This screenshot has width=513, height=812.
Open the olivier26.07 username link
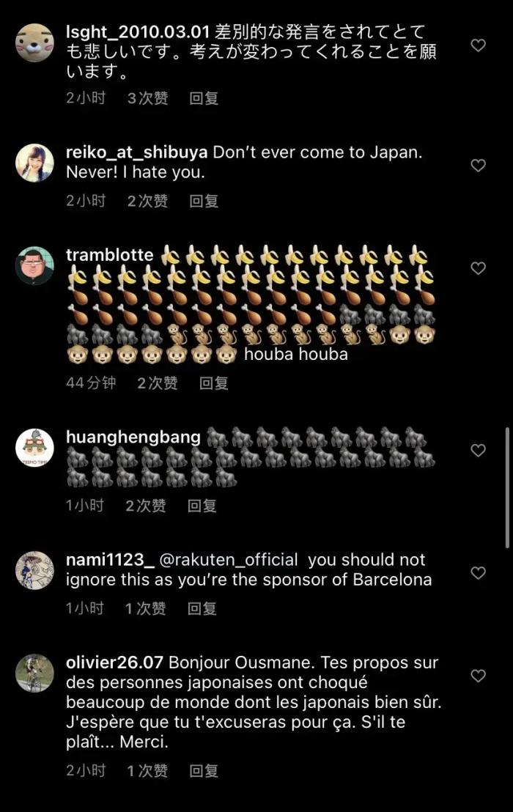[x=115, y=662]
